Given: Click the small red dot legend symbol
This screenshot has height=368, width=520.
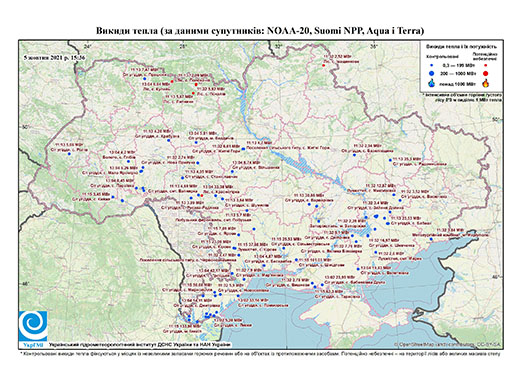Looking at the screenshot, I should pyautogui.click(x=485, y=65).
